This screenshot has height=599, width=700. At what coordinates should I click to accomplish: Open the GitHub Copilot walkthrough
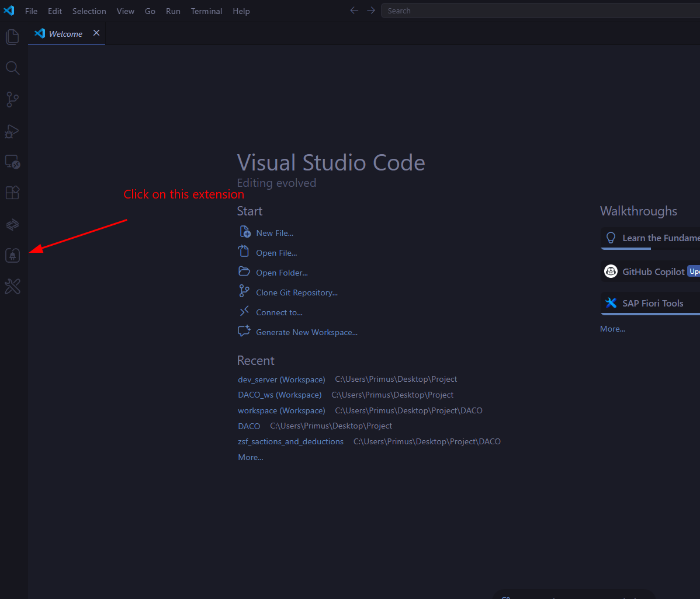click(x=650, y=271)
